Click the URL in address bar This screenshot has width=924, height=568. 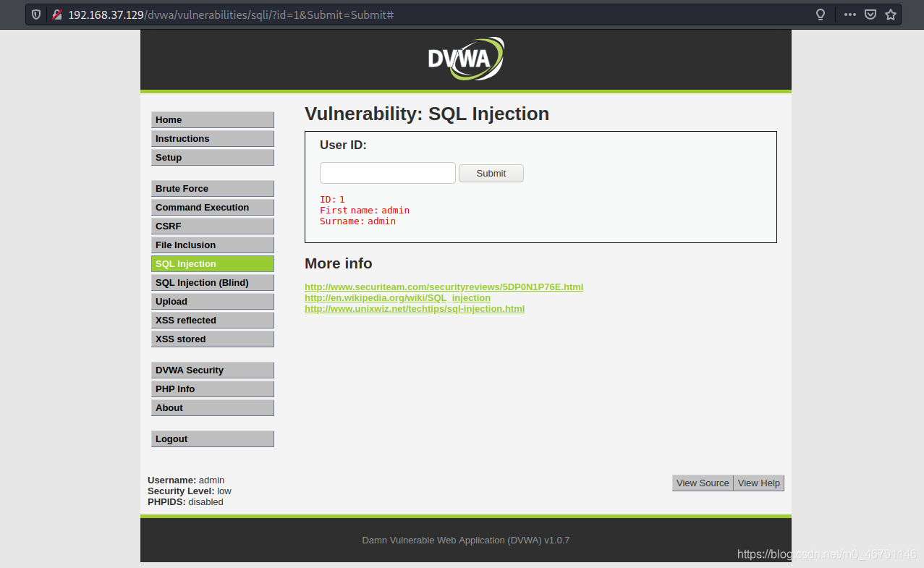pos(231,14)
